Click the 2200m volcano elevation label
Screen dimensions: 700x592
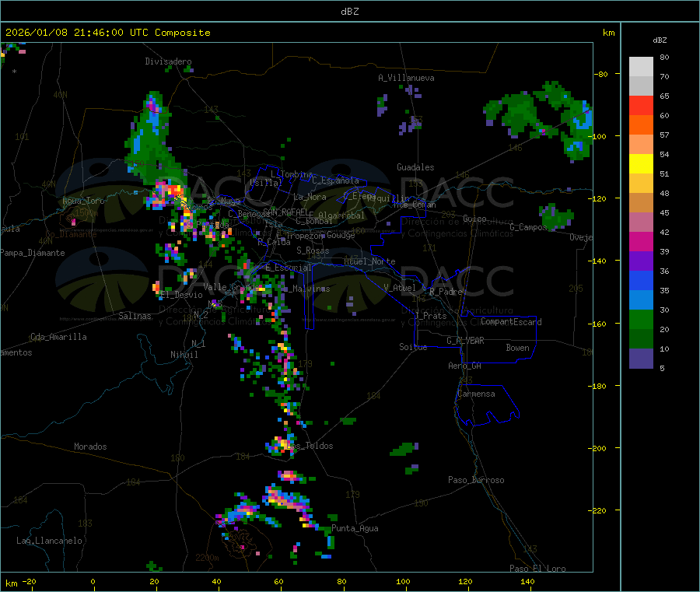[x=207, y=558]
